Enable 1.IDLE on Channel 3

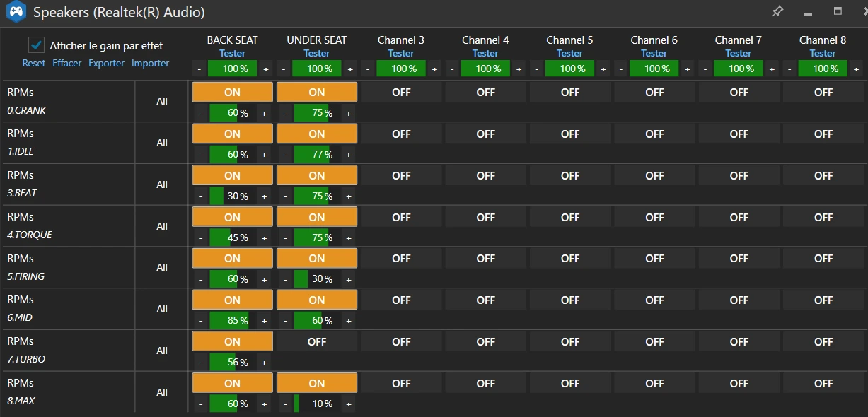(401, 134)
